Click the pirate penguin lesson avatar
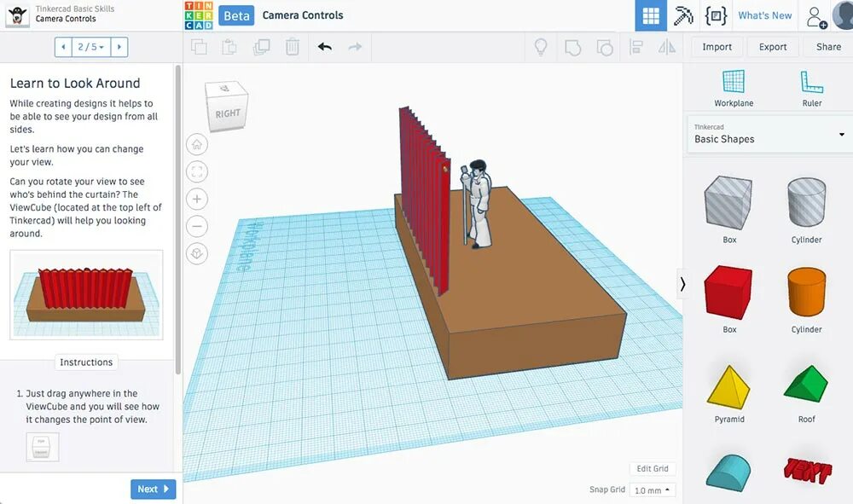 pyautogui.click(x=17, y=15)
